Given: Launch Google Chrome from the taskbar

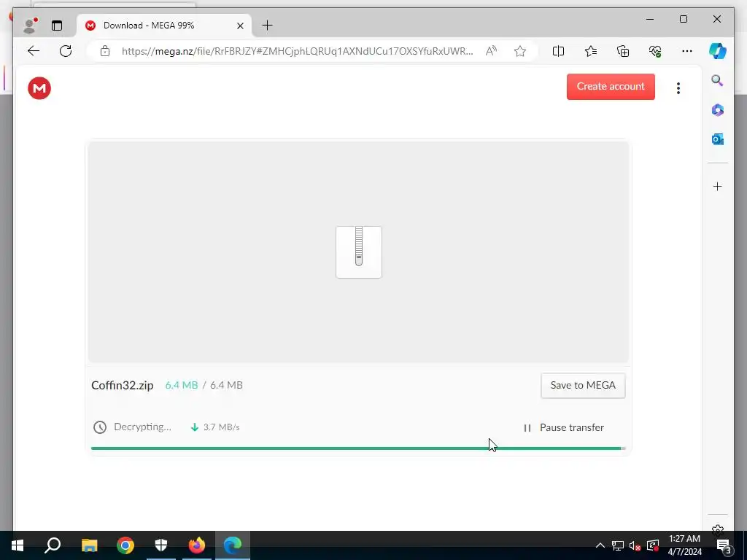Looking at the screenshot, I should click(x=125, y=545).
